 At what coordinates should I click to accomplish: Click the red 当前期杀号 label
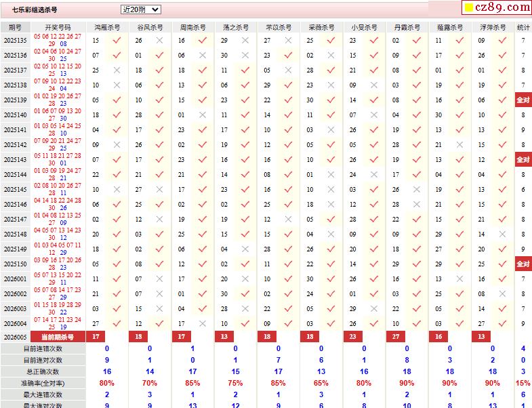(58, 337)
